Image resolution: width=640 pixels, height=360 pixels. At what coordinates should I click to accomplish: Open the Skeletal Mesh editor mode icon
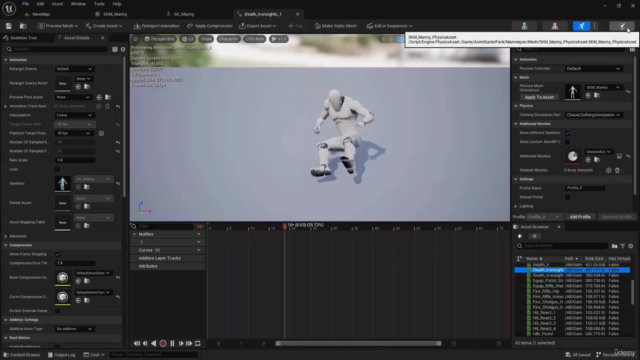point(554,26)
